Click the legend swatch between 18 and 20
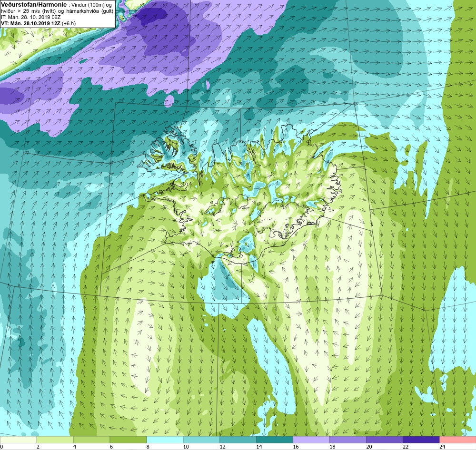 (x=348, y=440)
